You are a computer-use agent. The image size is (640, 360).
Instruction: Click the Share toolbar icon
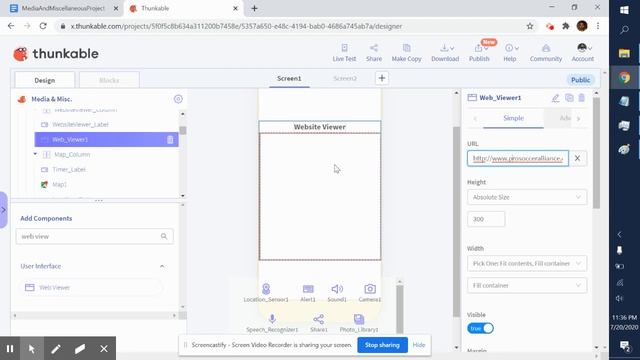click(x=374, y=53)
